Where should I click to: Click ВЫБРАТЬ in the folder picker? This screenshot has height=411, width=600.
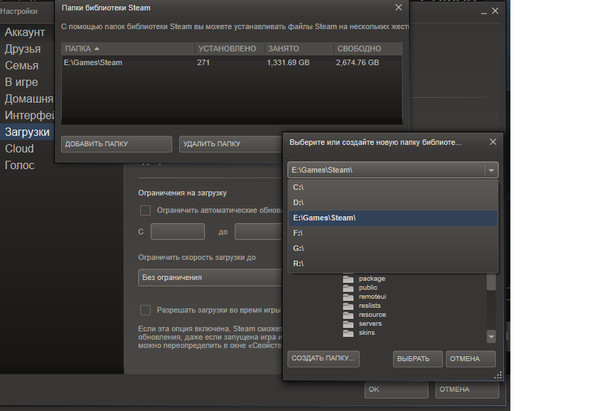[417, 359]
